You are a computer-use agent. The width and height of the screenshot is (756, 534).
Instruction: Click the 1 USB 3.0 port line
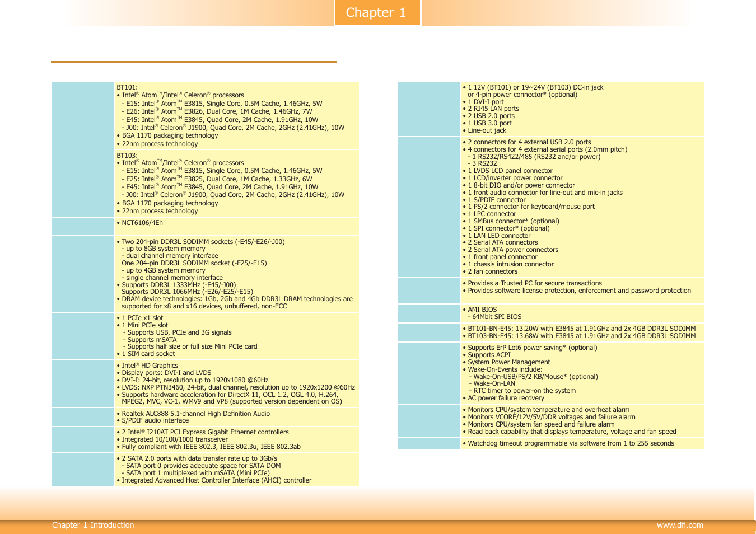pyautogui.click(x=487, y=123)
